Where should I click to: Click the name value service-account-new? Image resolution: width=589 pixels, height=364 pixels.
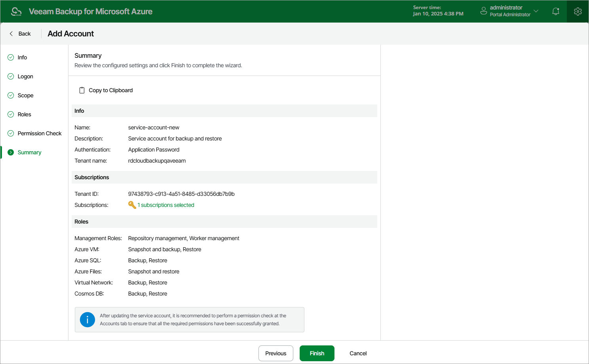tap(154, 127)
